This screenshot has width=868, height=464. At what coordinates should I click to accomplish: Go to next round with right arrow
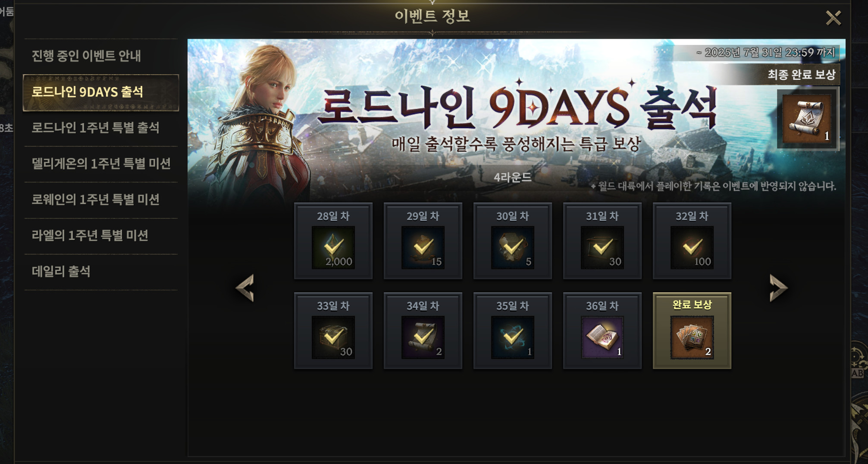click(x=779, y=287)
